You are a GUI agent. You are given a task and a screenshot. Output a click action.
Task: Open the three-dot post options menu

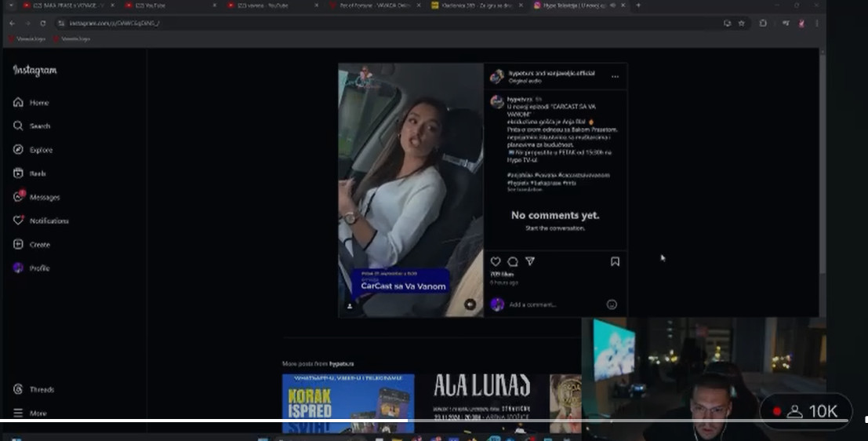pyautogui.click(x=615, y=77)
